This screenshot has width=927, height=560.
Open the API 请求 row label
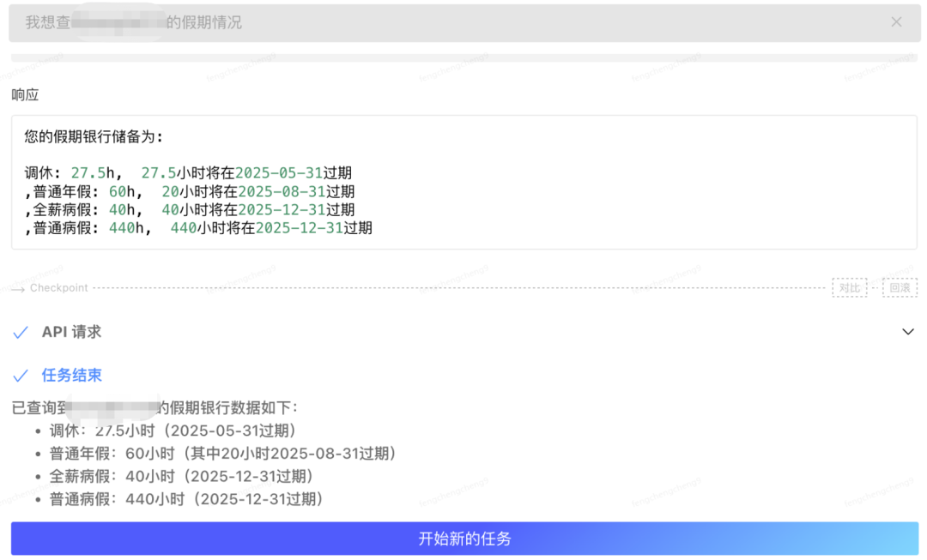71,332
